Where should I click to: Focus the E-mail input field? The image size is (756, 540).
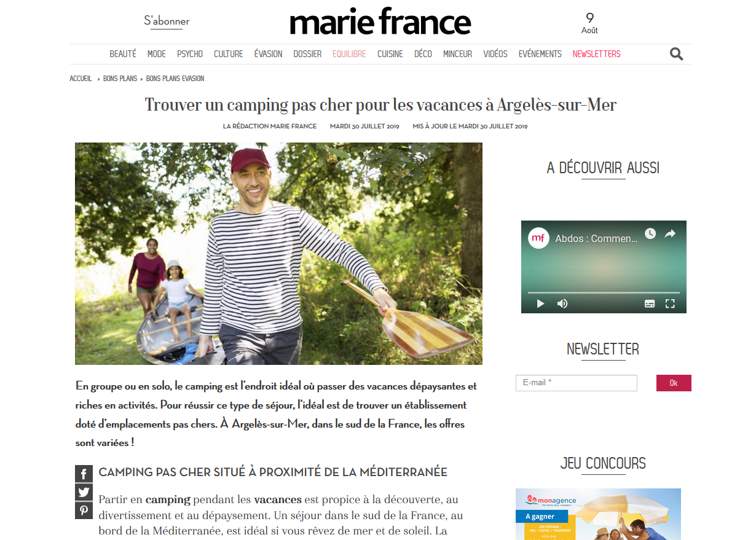(x=577, y=383)
